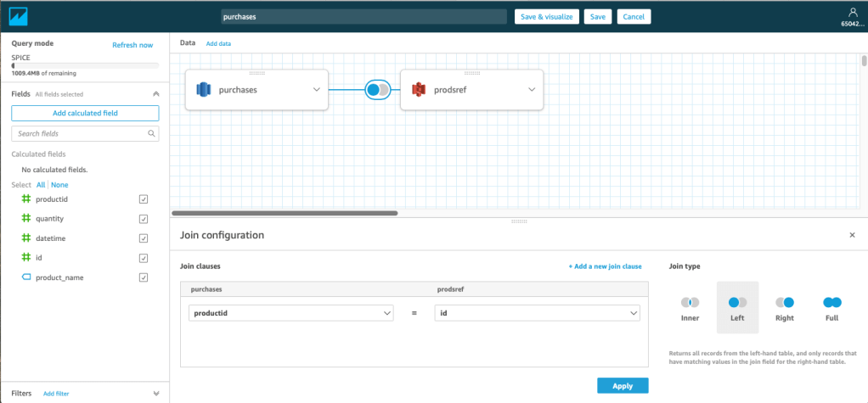The height and width of the screenshot is (403, 868).
Task: Click the Save & visualize button
Action: click(x=546, y=16)
